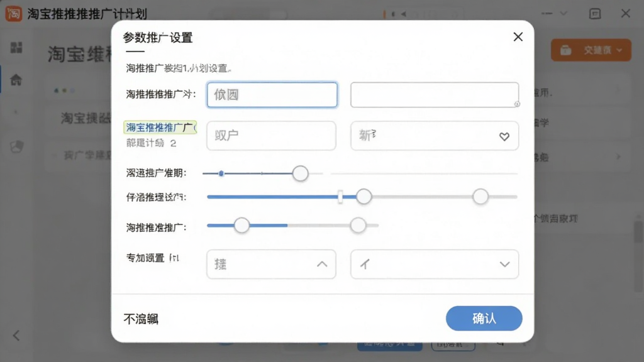644x362 pixels.
Task: Click the 溷逛推广准期 slider handle
Action: coord(300,173)
